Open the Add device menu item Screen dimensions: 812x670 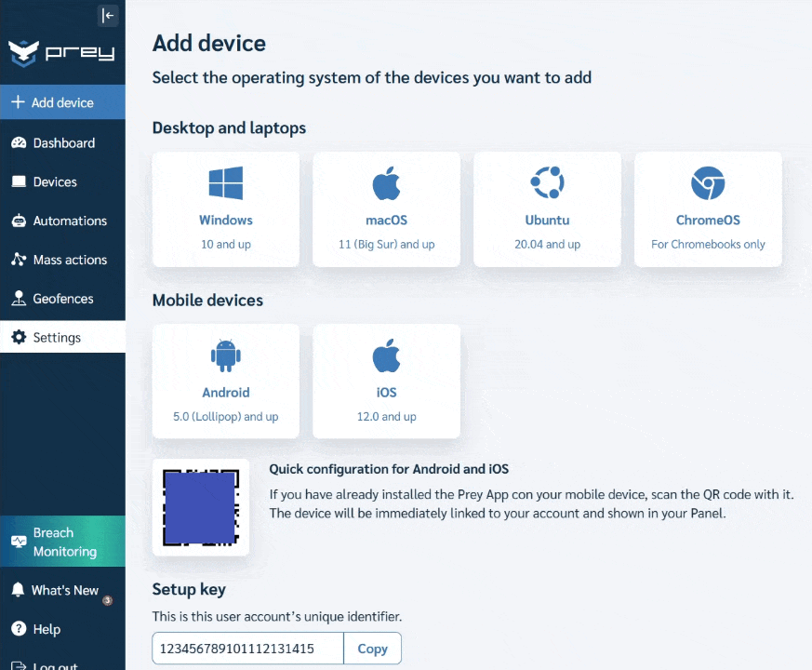62,102
